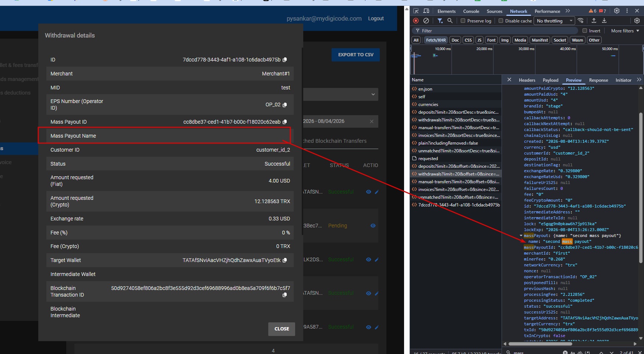The height and width of the screenshot is (354, 644).
Task: Collapse the massPayout object in preview
Action: tap(521, 236)
